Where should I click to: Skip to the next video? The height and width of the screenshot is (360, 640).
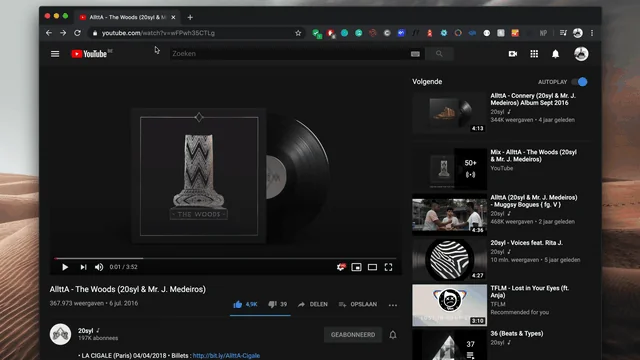click(83, 267)
